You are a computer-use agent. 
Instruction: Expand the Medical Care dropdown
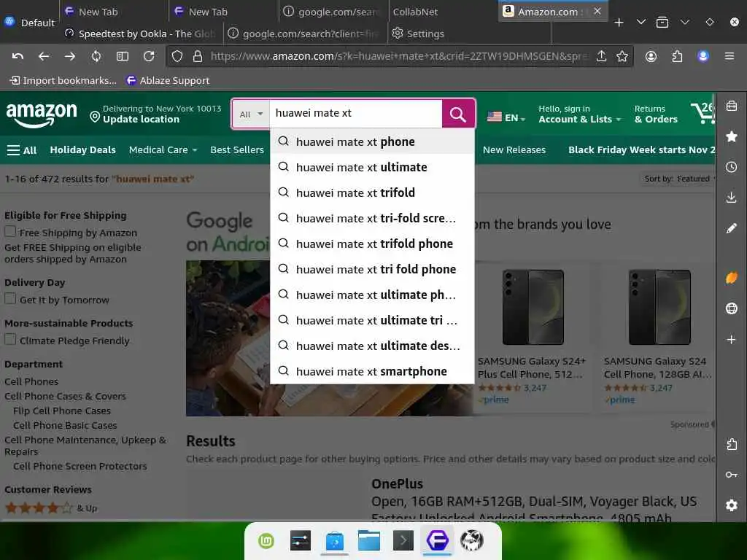pyautogui.click(x=163, y=150)
